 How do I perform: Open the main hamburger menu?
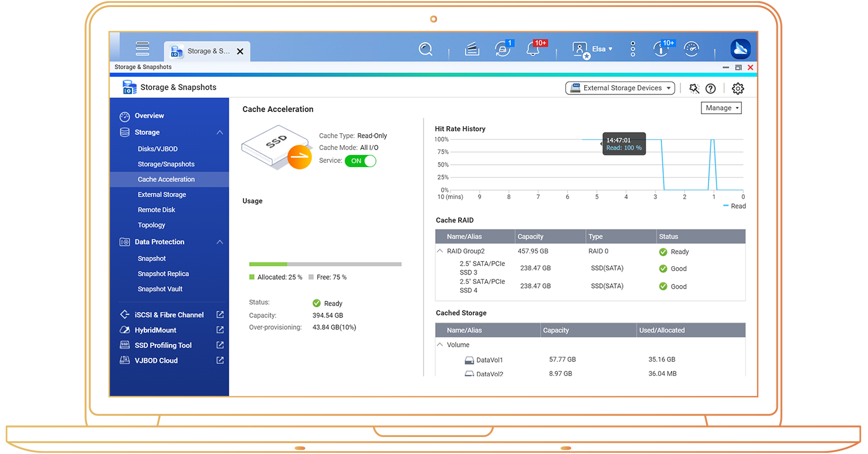(142, 49)
